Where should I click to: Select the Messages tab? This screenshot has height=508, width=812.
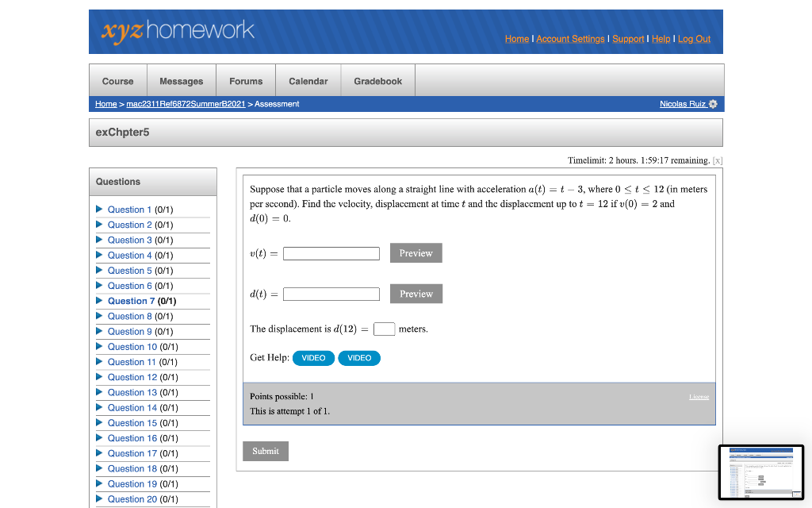pyautogui.click(x=181, y=80)
